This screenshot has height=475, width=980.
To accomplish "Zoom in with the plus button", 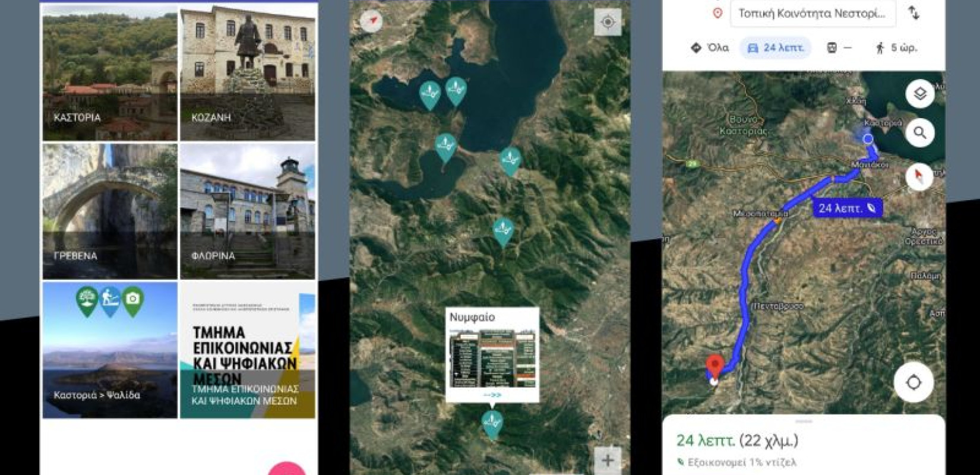I will coord(608,460).
